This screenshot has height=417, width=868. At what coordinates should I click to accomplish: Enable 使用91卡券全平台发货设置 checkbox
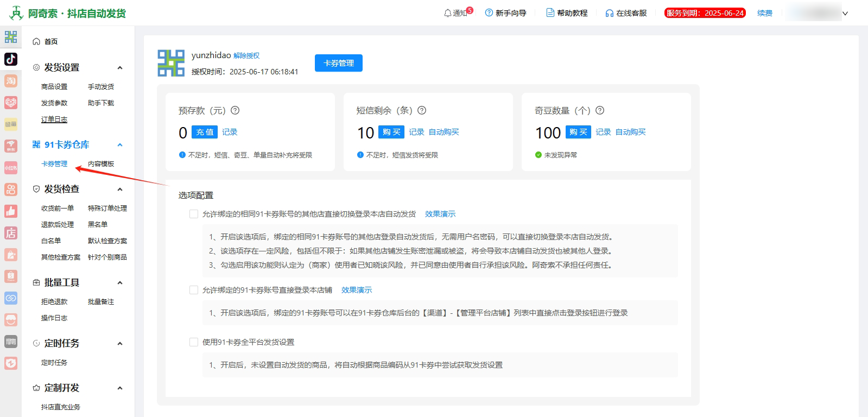click(194, 342)
